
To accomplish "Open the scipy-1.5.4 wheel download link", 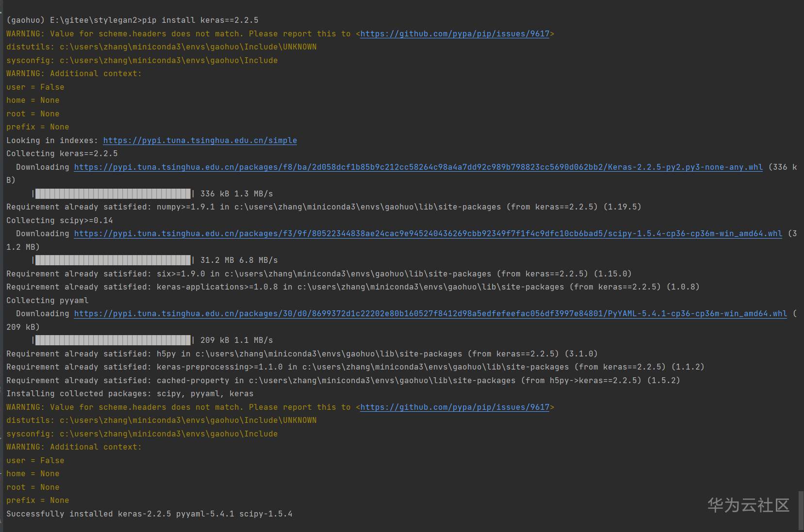I will click(427, 234).
